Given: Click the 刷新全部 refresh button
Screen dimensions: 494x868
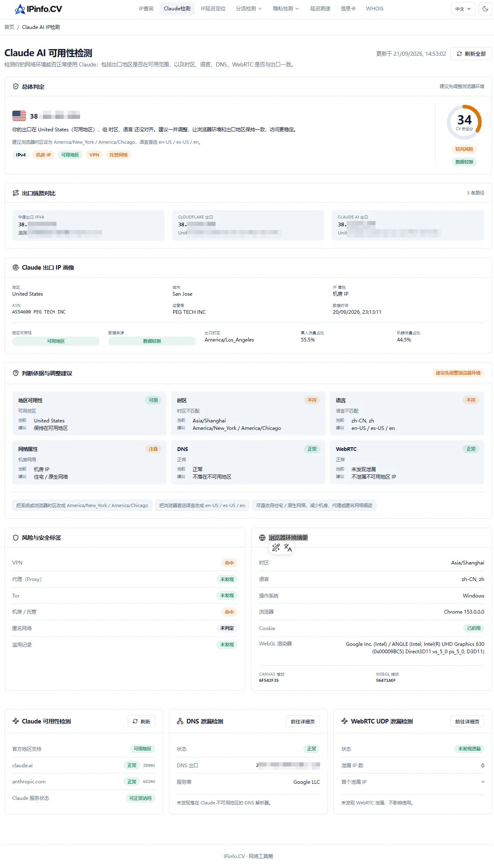Looking at the screenshot, I should point(471,54).
